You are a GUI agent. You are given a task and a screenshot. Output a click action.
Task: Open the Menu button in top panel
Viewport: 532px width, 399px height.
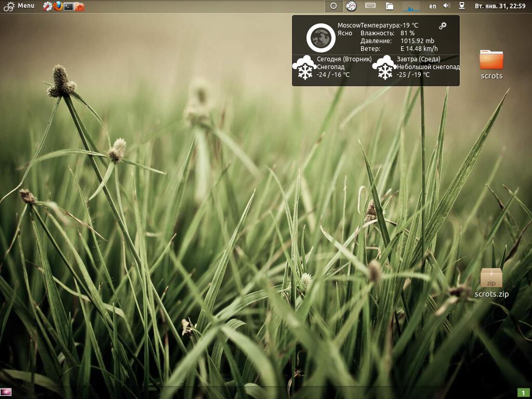[x=19, y=6]
